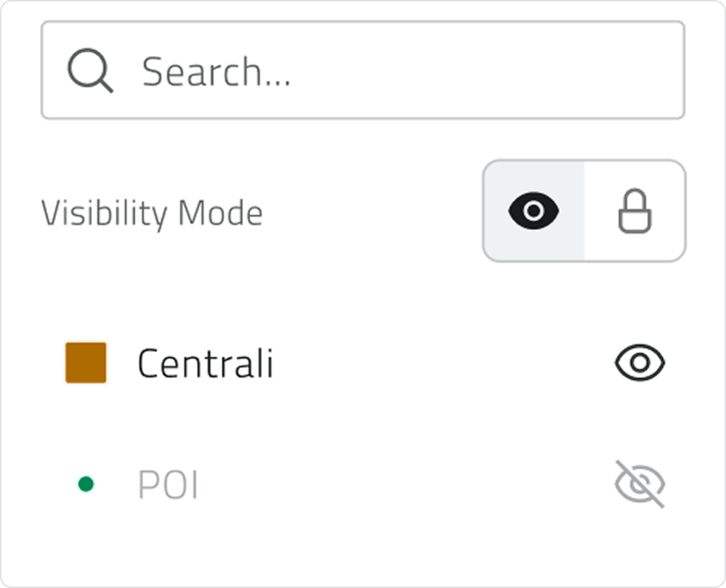Toggle visibility of the Centrali layer

640,363
